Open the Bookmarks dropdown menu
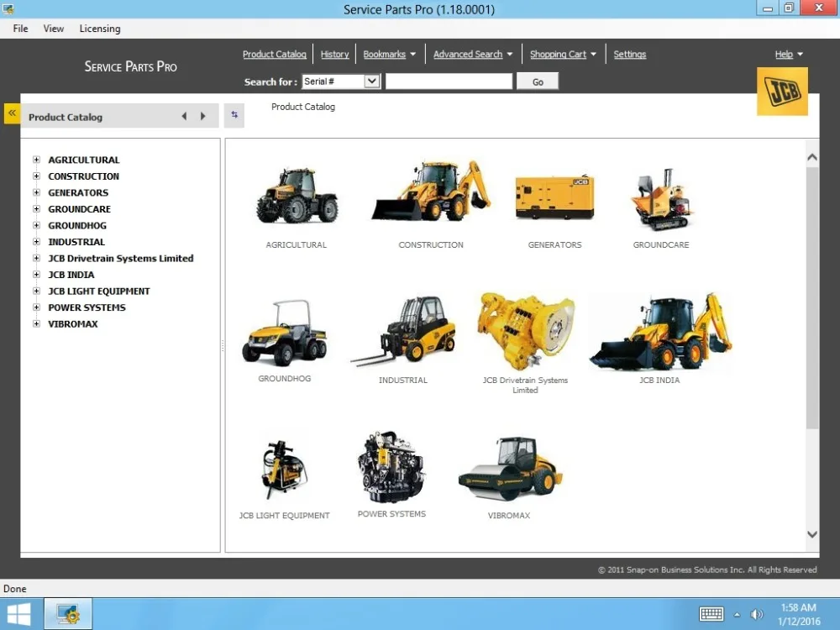Image resolution: width=840 pixels, height=630 pixels. pos(390,54)
